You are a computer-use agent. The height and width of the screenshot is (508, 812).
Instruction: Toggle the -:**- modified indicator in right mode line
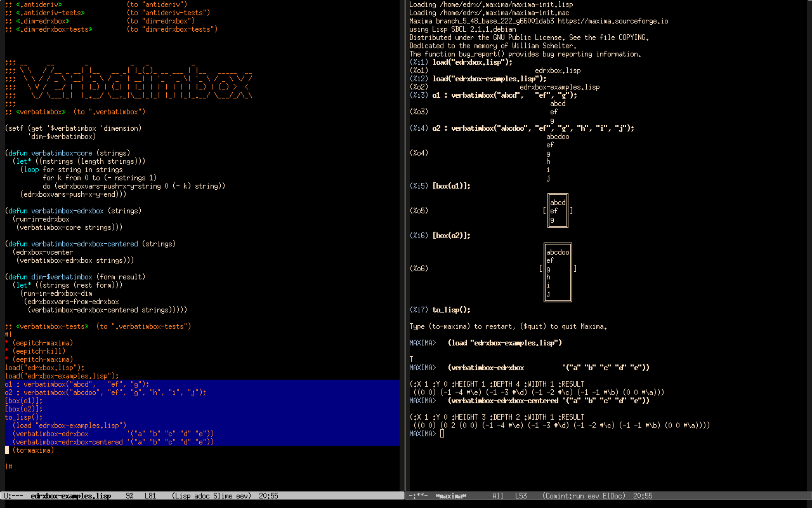click(x=418, y=496)
